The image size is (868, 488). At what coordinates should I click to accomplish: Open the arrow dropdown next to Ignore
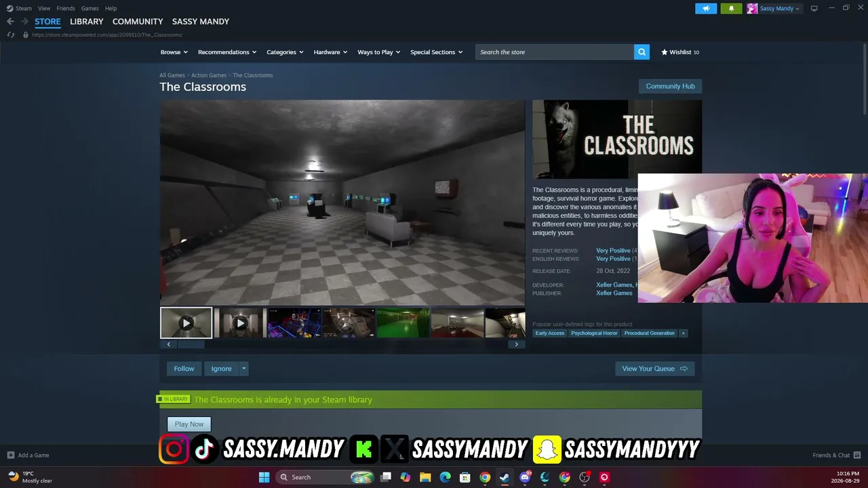tap(244, 369)
